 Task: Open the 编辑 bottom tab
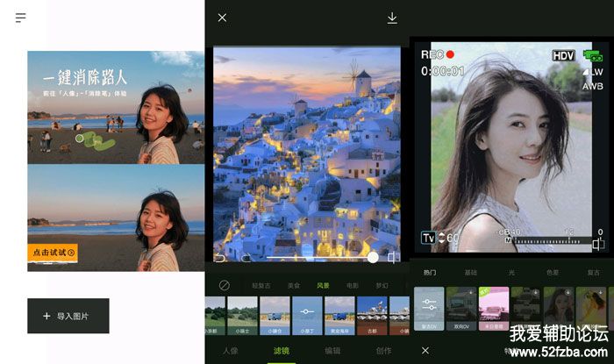pyautogui.click(x=332, y=350)
